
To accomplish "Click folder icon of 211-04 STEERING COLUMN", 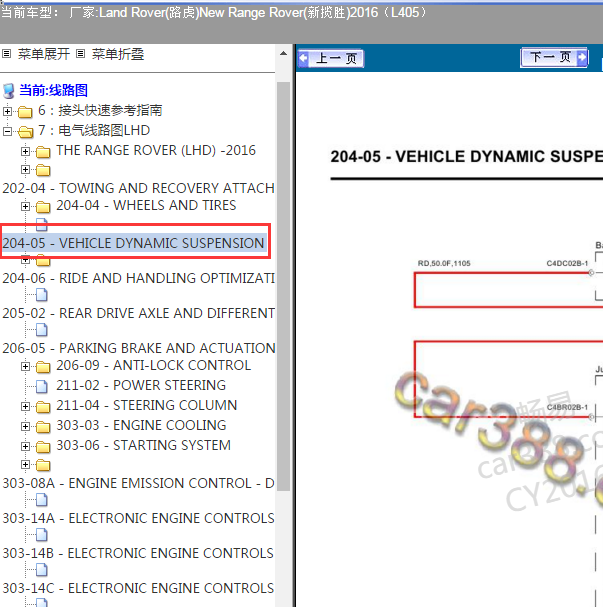I will click(43, 407).
